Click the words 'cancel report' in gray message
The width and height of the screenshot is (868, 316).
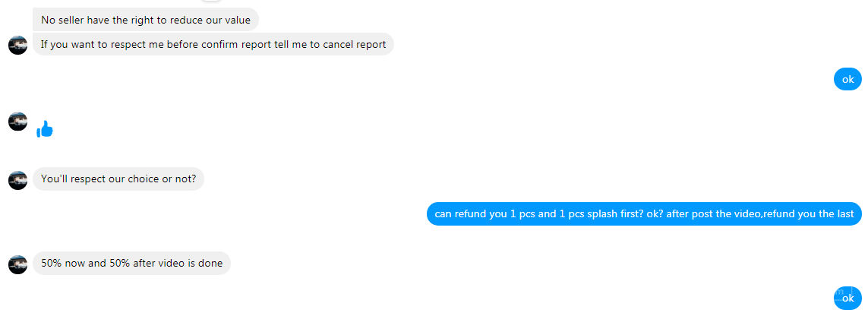tap(355, 45)
